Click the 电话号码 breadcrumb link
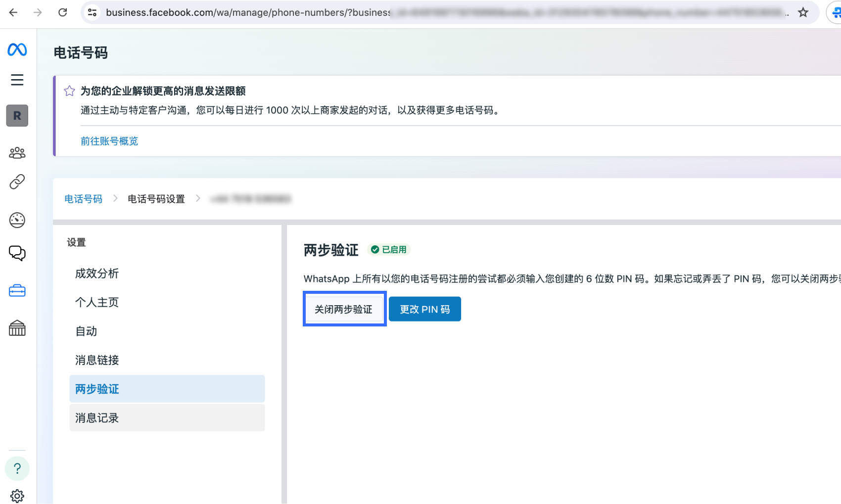This screenshot has height=504, width=841. pyautogui.click(x=83, y=199)
